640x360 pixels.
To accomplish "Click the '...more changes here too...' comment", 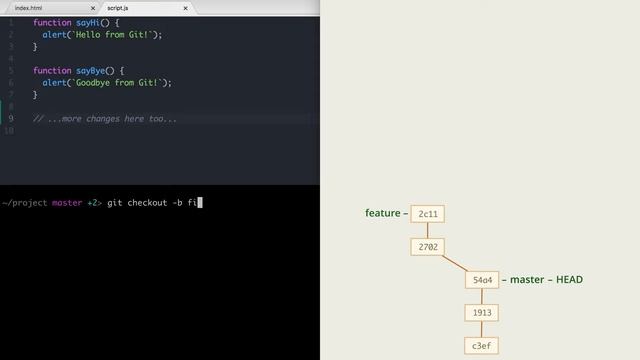I will (105, 119).
